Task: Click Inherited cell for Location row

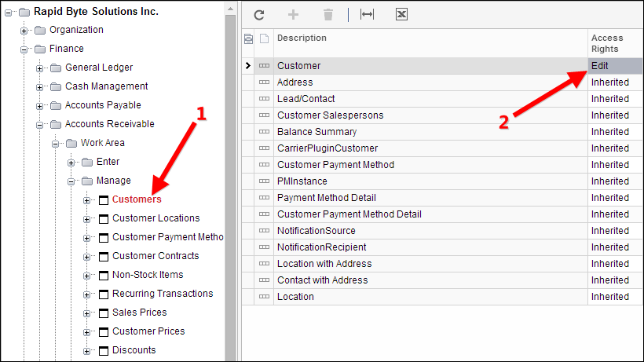Action: coord(615,296)
